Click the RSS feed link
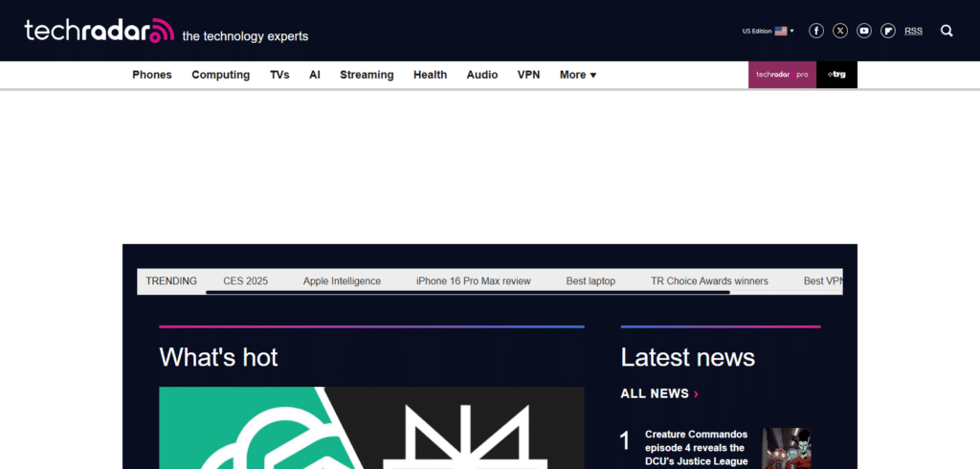 913,31
